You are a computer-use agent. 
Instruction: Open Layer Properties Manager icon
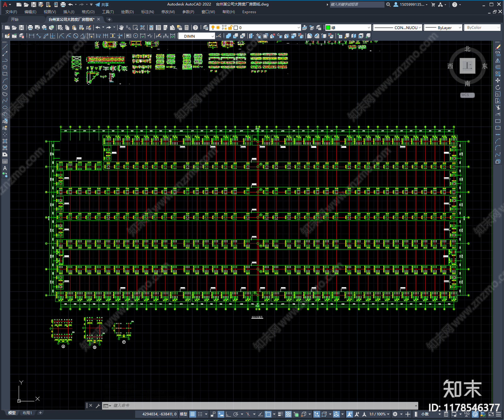pos(206,28)
